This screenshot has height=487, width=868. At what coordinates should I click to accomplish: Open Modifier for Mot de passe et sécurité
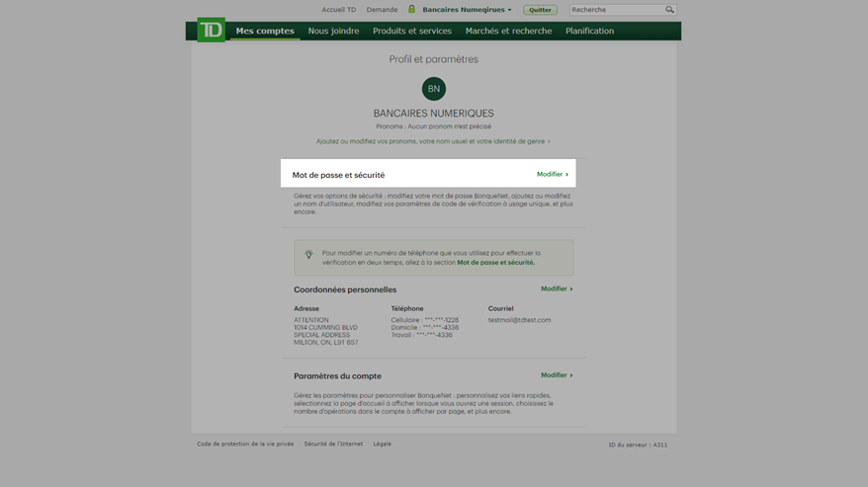click(552, 175)
